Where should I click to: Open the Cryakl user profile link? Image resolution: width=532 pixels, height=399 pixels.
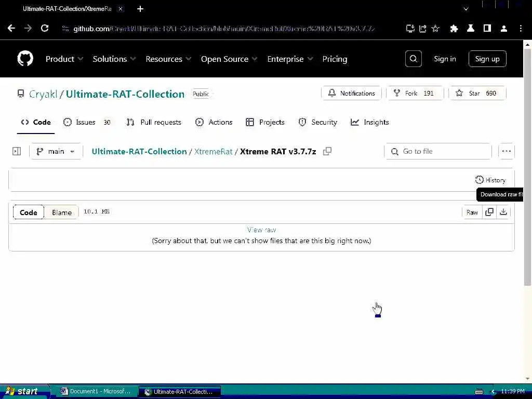43,94
